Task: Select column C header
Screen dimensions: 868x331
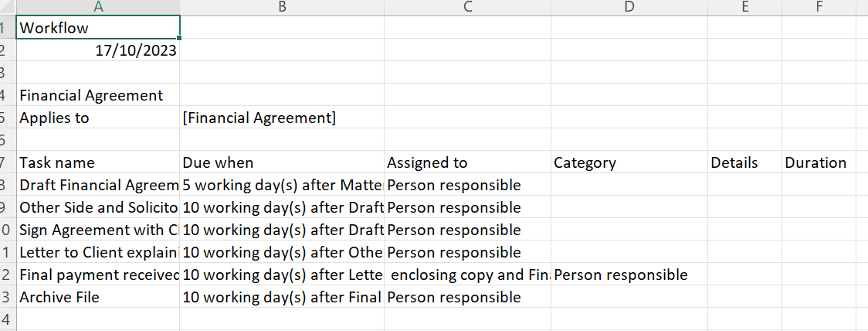Action: (468, 7)
